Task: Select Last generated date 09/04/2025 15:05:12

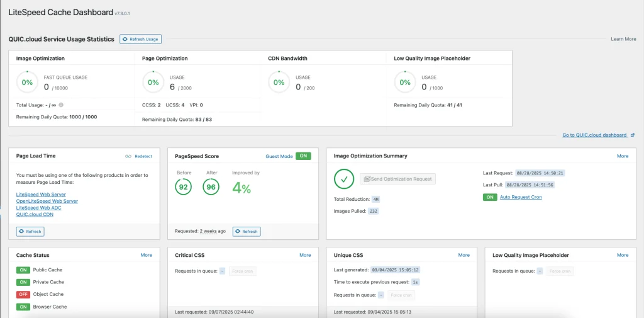Action: click(x=395, y=270)
